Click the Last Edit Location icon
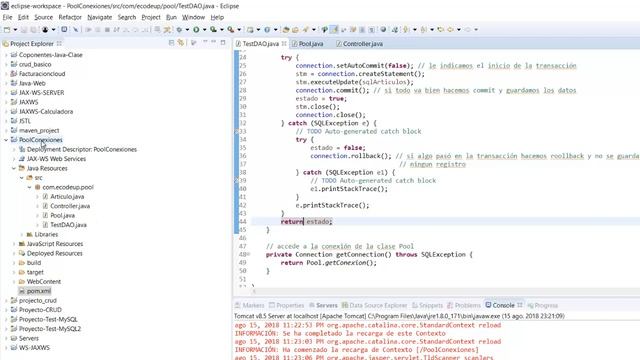 [x=440, y=29]
